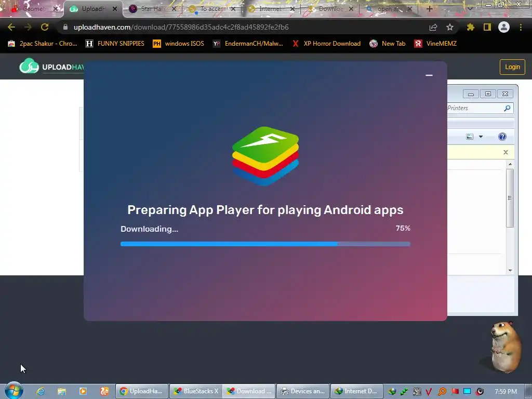Screen dimensions: 532x399
Task: Open the Chrome three-dot menu
Action: pos(521,27)
